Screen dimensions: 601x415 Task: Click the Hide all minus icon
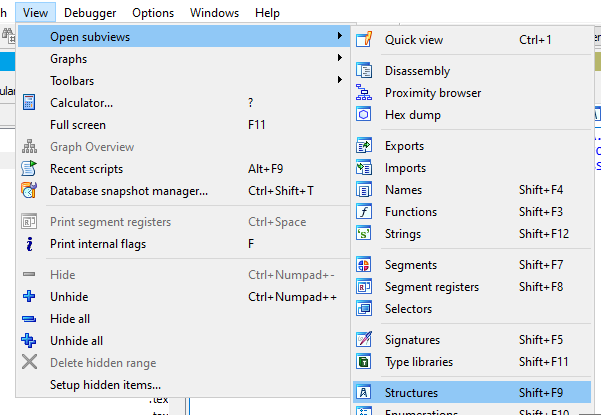pyautogui.click(x=29, y=319)
